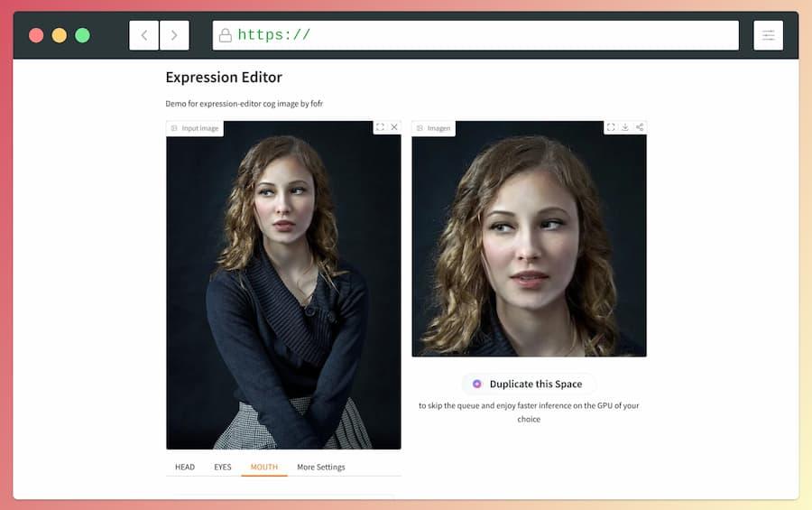
Task: View the output image in fullscreen
Action: point(611,127)
